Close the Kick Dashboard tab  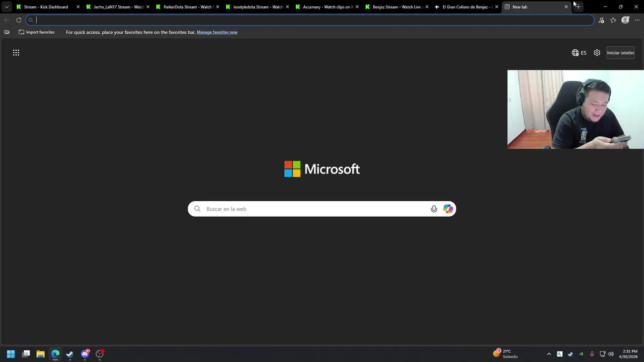pos(78,7)
